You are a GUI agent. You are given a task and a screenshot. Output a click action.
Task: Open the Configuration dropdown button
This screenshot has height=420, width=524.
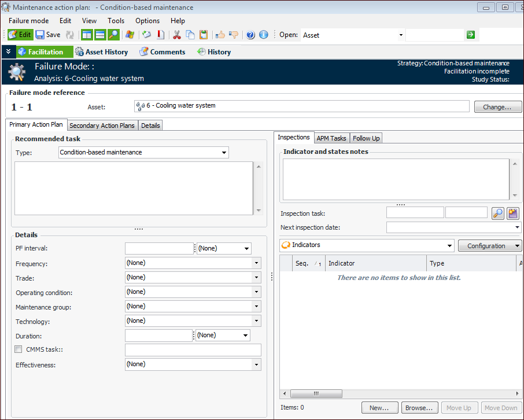[x=489, y=246]
